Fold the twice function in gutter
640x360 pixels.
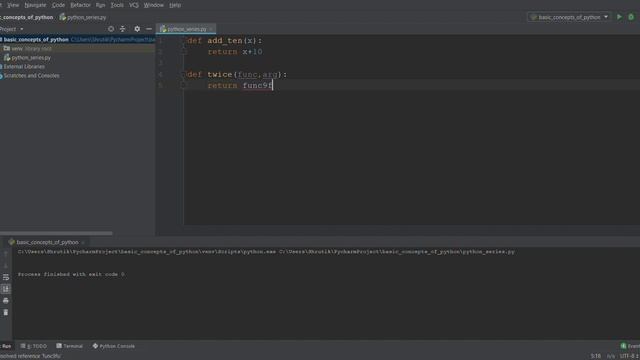pyautogui.click(x=183, y=74)
